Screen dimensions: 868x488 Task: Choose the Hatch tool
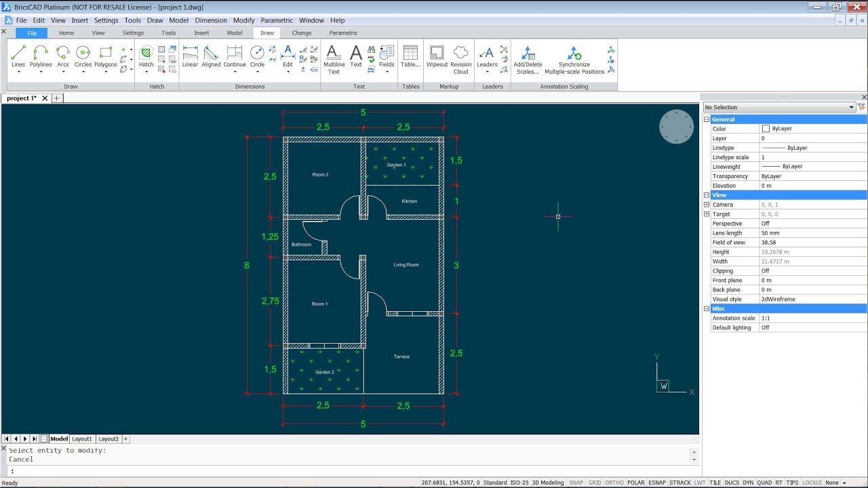point(146,57)
